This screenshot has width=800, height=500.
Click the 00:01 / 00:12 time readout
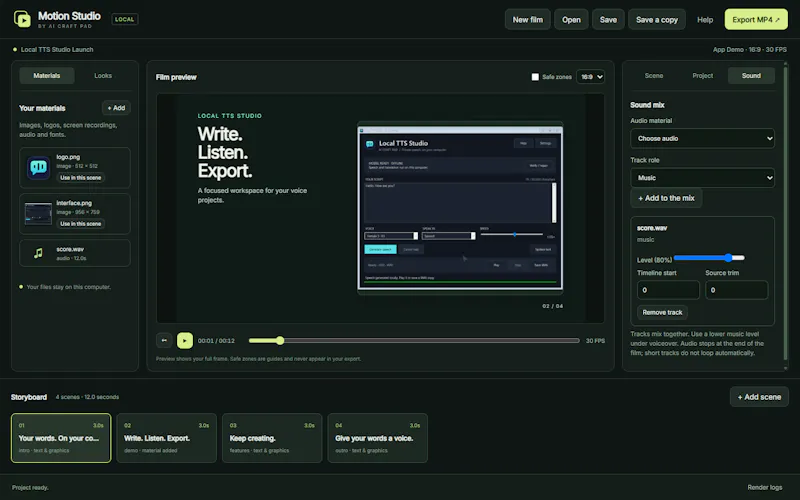pyautogui.click(x=216, y=340)
